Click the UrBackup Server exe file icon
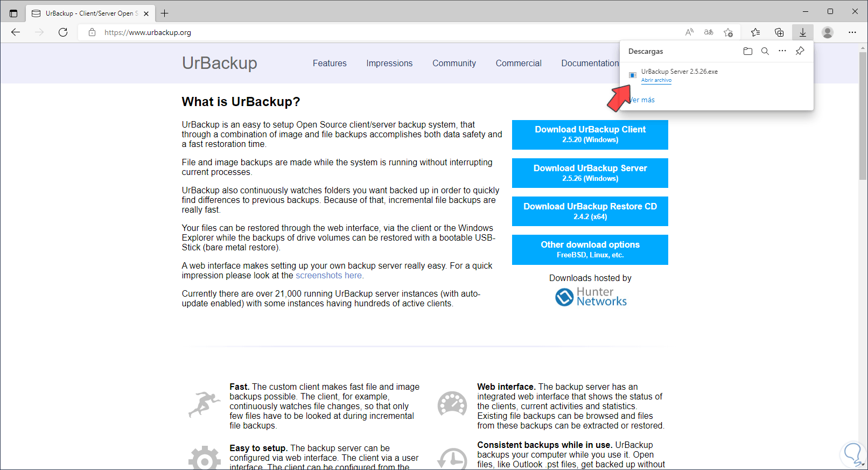This screenshot has width=868, height=470. click(633, 75)
